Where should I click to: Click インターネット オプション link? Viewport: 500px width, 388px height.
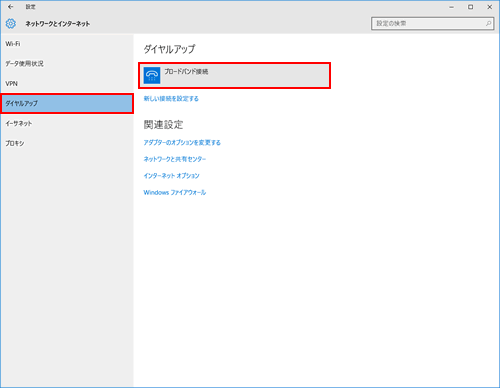(x=171, y=176)
